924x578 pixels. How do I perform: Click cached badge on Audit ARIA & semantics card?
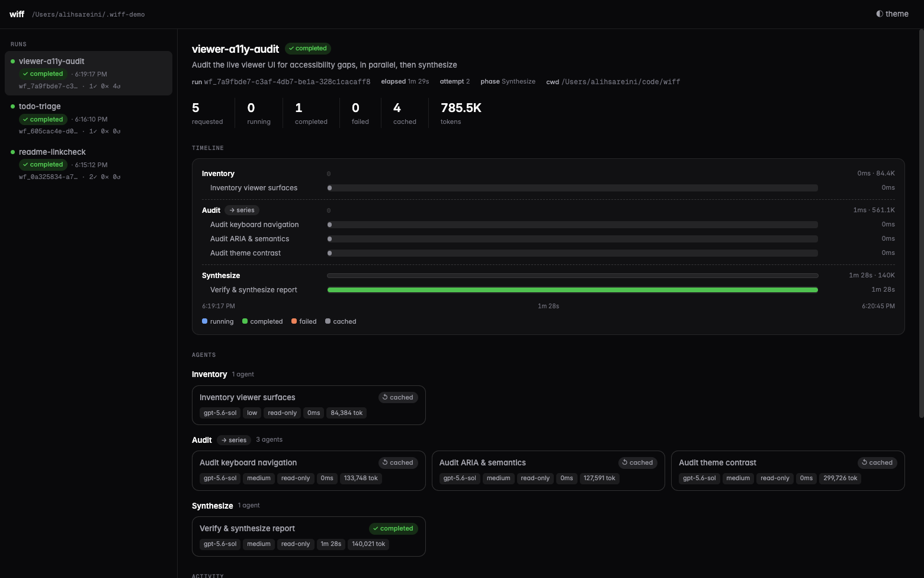(x=638, y=463)
